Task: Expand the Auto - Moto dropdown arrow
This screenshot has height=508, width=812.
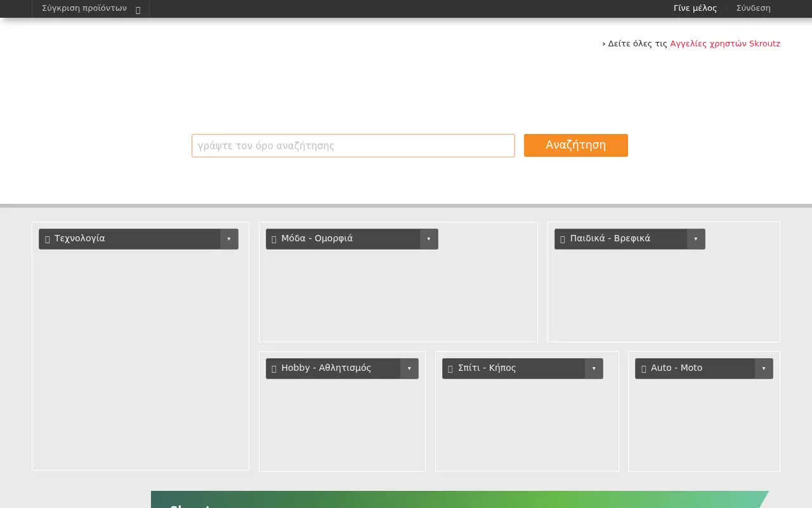Action: [764, 368]
